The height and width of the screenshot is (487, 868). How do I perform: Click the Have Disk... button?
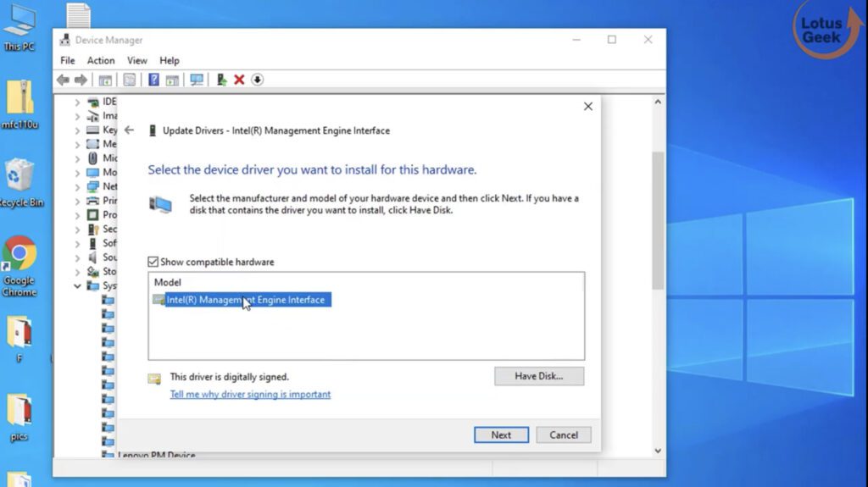pyautogui.click(x=539, y=376)
